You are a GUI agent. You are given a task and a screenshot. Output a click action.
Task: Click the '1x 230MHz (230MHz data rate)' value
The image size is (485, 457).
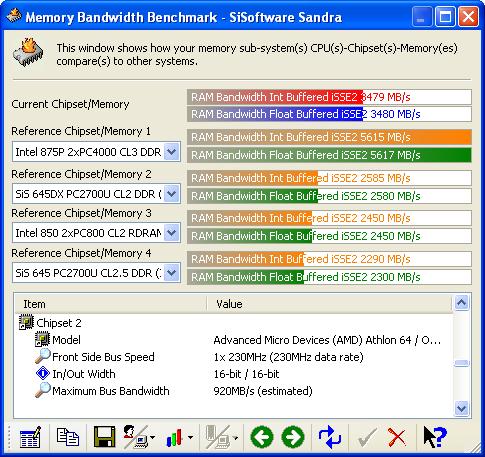point(288,357)
